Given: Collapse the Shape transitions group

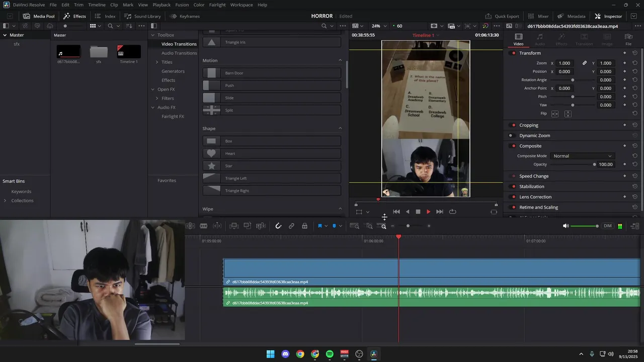Looking at the screenshot, I should pyautogui.click(x=340, y=128).
